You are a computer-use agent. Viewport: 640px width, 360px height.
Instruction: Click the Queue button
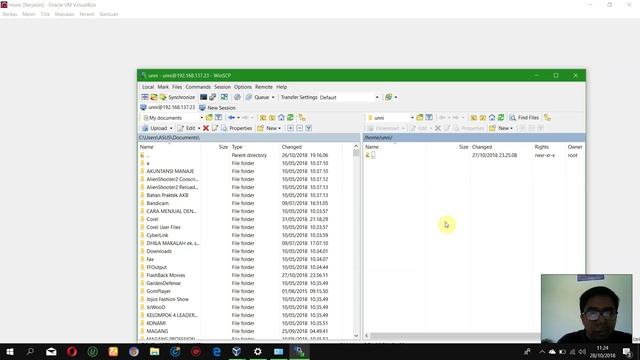[258, 97]
